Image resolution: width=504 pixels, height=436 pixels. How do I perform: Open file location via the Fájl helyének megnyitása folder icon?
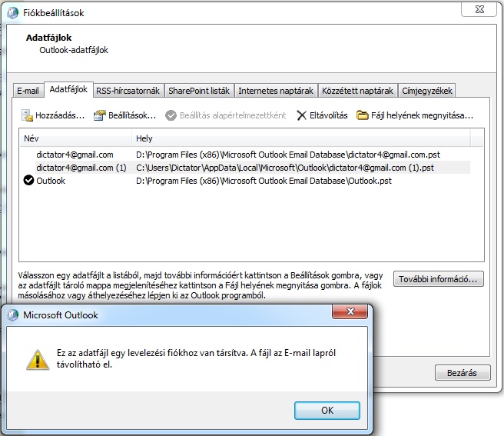point(363,115)
